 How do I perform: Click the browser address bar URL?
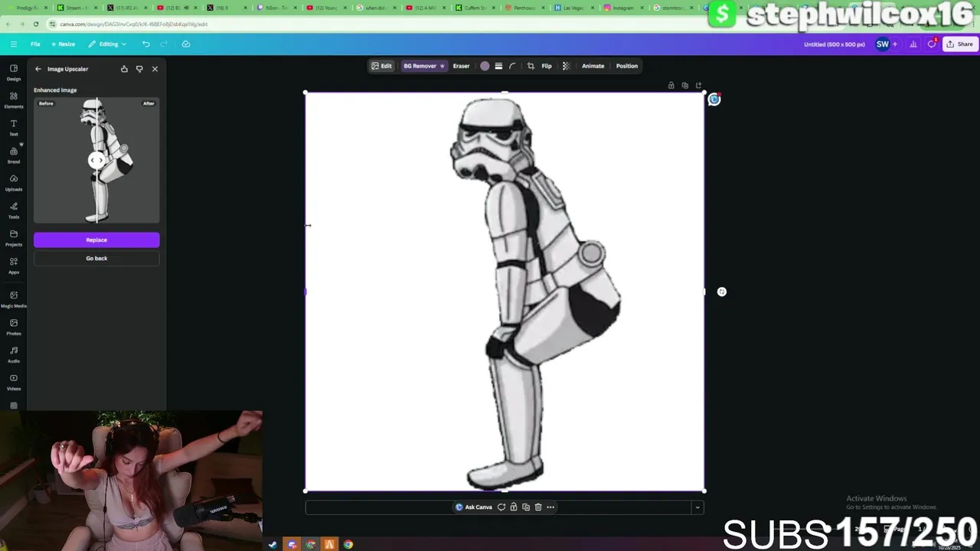pos(134,24)
